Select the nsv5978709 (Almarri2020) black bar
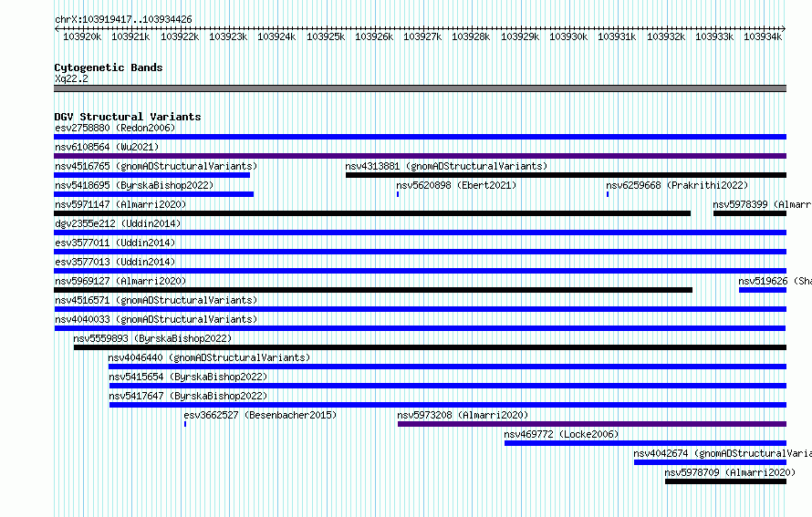The width and height of the screenshot is (812, 517). (725, 481)
